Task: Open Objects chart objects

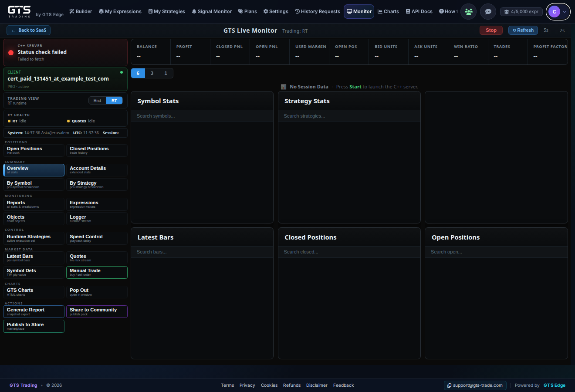Action: click(34, 219)
